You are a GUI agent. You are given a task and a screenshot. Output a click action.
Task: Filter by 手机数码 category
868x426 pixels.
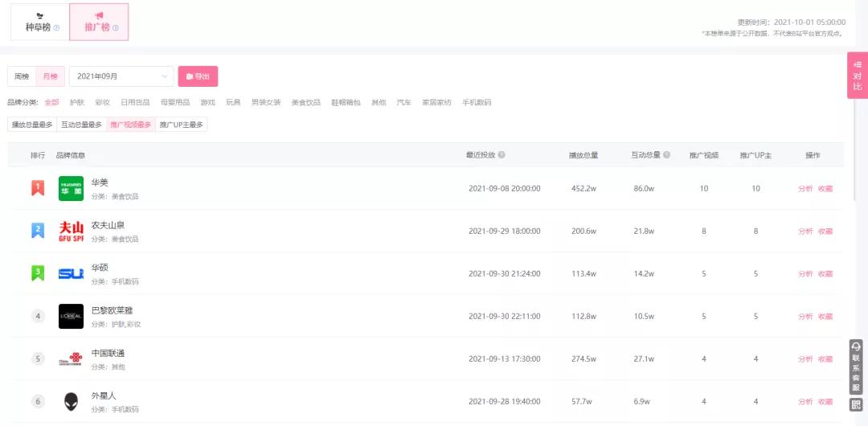click(477, 103)
